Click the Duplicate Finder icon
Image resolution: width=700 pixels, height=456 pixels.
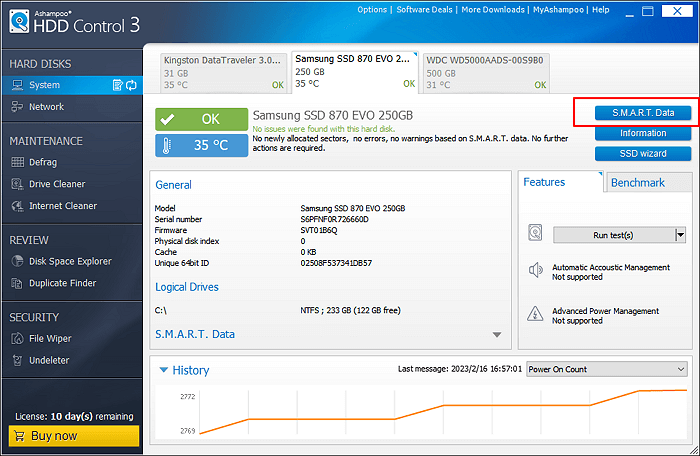(x=18, y=284)
